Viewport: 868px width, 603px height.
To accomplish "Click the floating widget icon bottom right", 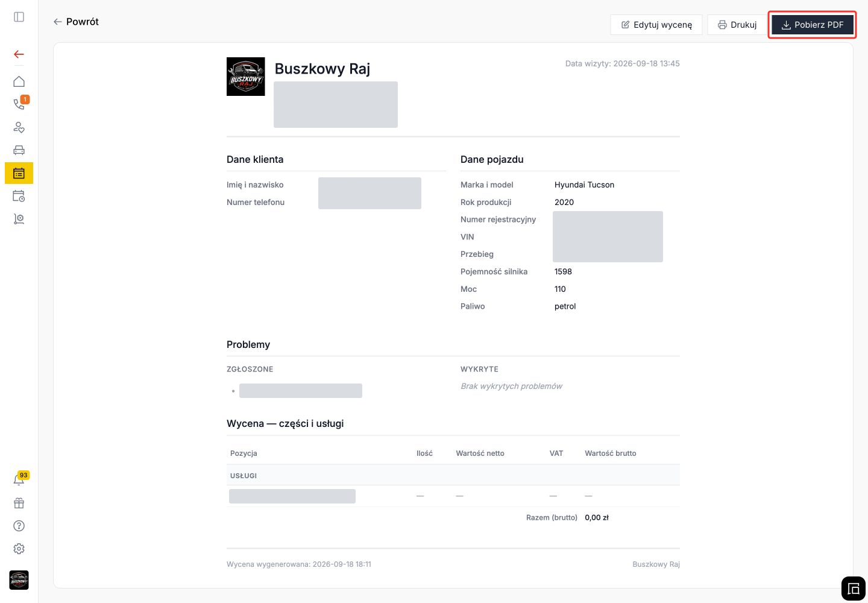I will coord(854,589).
